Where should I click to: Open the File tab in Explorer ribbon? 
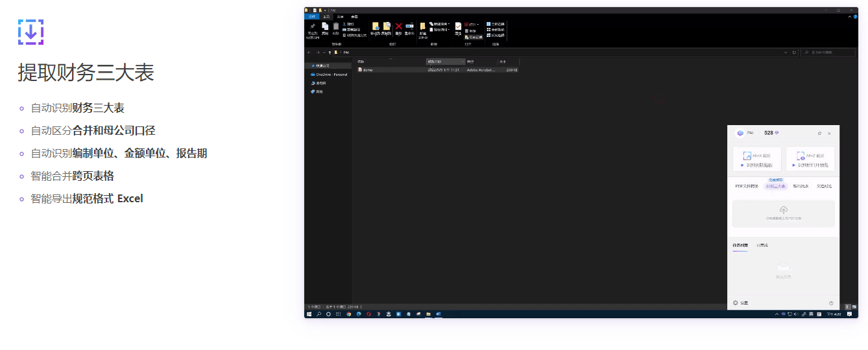point(312,16)
